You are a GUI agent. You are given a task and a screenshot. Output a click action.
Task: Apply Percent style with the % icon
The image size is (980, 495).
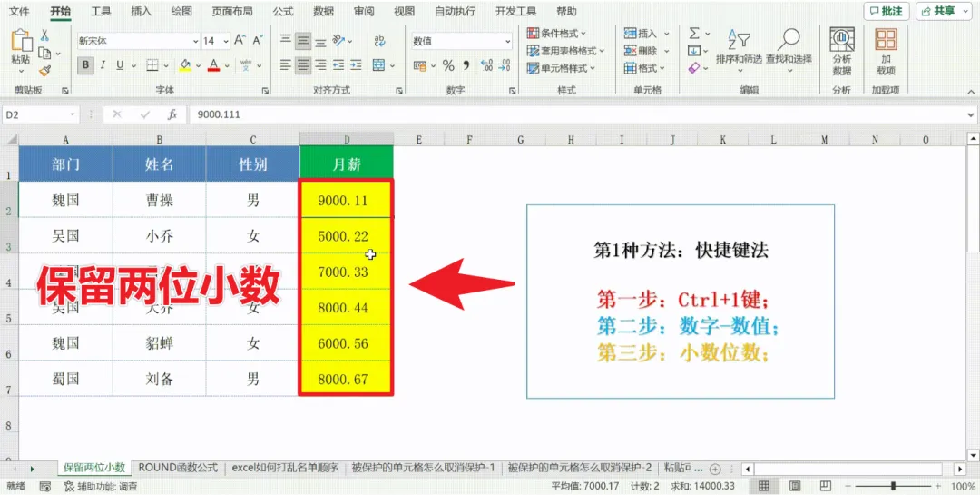(448, 65)
